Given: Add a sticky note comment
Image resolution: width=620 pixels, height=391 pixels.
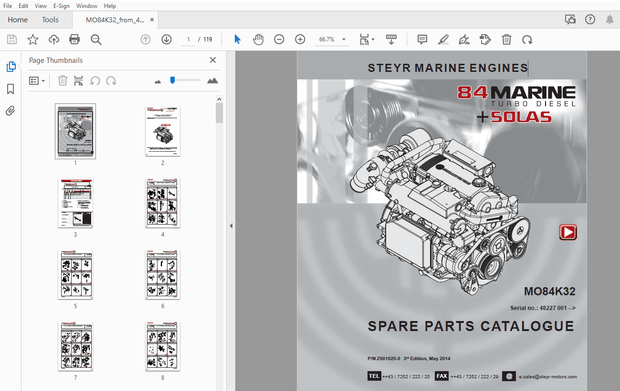Looking at the screenshot, I should (422, 40).
